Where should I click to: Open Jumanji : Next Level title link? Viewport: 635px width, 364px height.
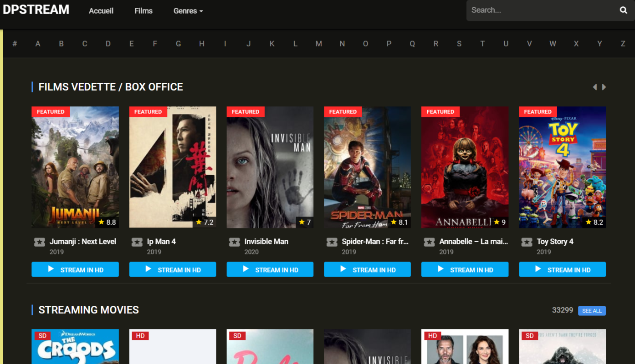[83, 242]
